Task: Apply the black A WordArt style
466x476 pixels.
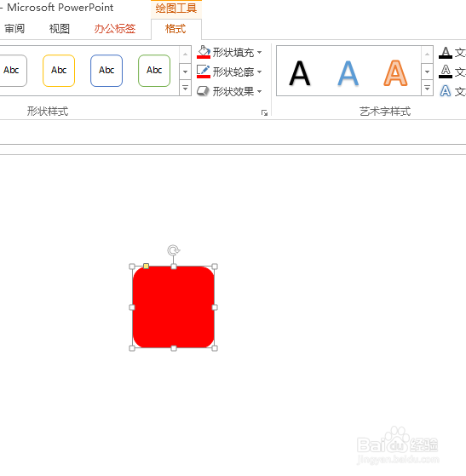Action: [x=300, y=73]
